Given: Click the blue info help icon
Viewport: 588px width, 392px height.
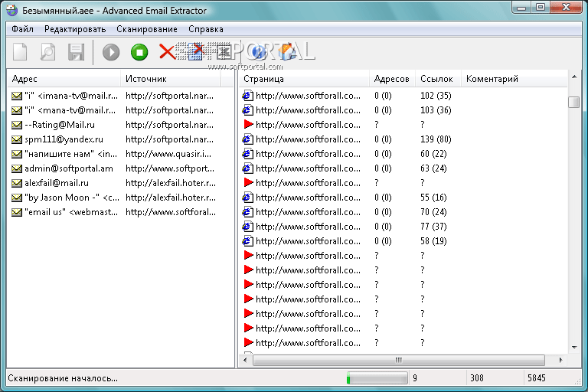Looking at the screenshot, I should [258, 52].
